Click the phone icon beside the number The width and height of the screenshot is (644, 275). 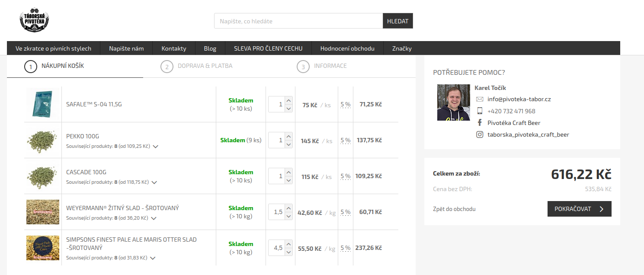coord(480,111)
